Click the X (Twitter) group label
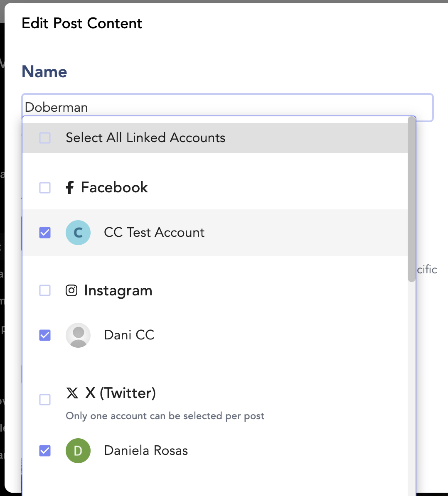The width and height of the screenshot is (448, 496). tap(121, 393)
